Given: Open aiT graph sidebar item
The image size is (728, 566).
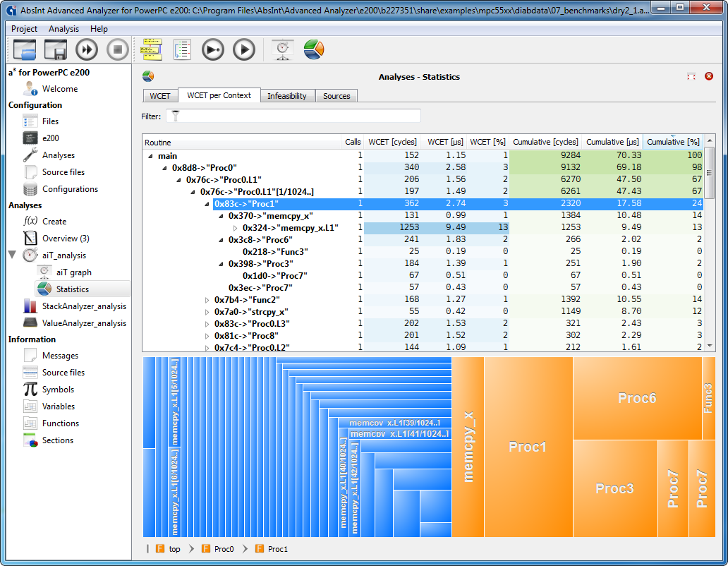Looking at the screenshot, I should [x=74, y=272].
